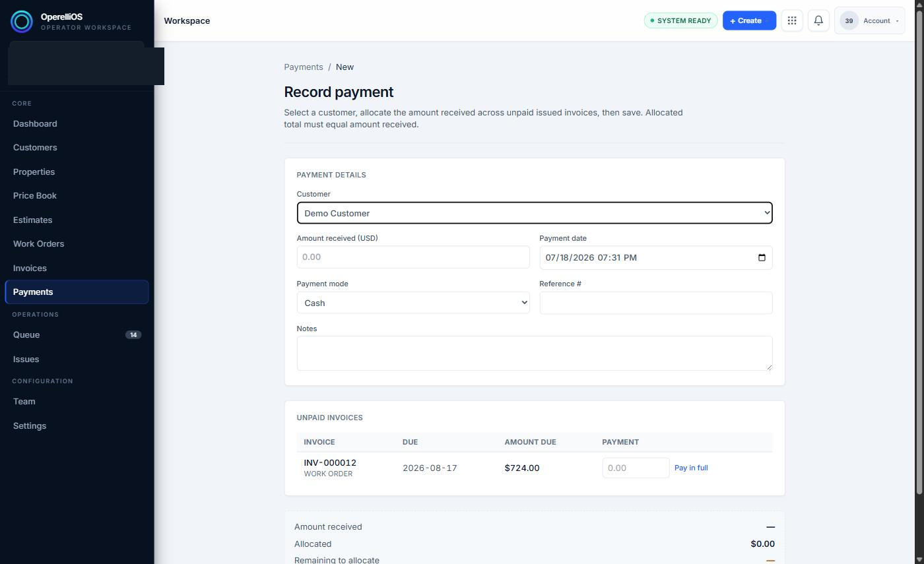Screen dimensions: 924x564
Task: Open Estimates in sidebar
Action: (77, 220)
